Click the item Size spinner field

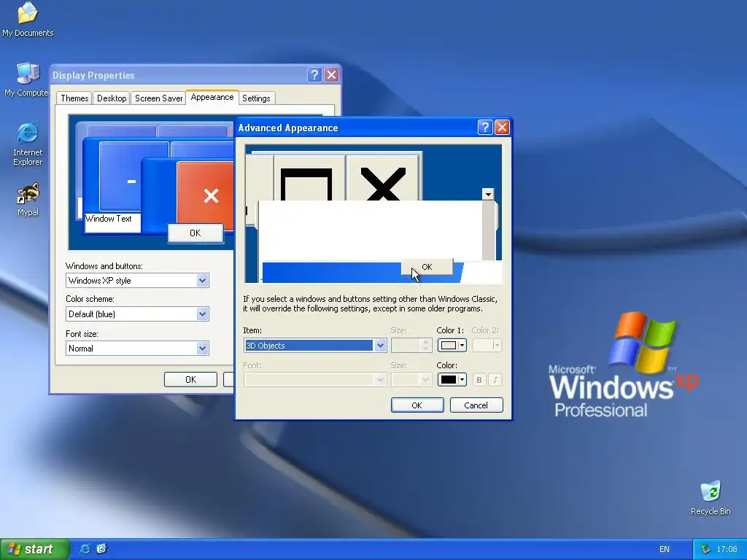coord(411,345)
